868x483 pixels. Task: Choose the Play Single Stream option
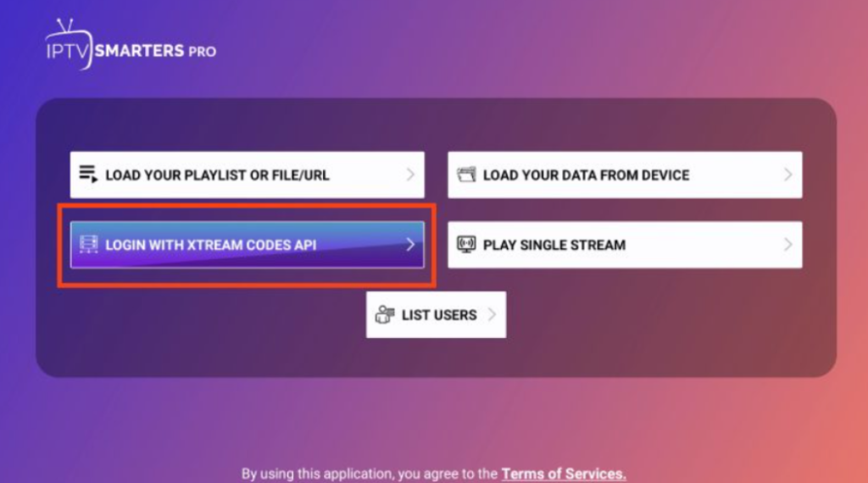pos(554,245)
